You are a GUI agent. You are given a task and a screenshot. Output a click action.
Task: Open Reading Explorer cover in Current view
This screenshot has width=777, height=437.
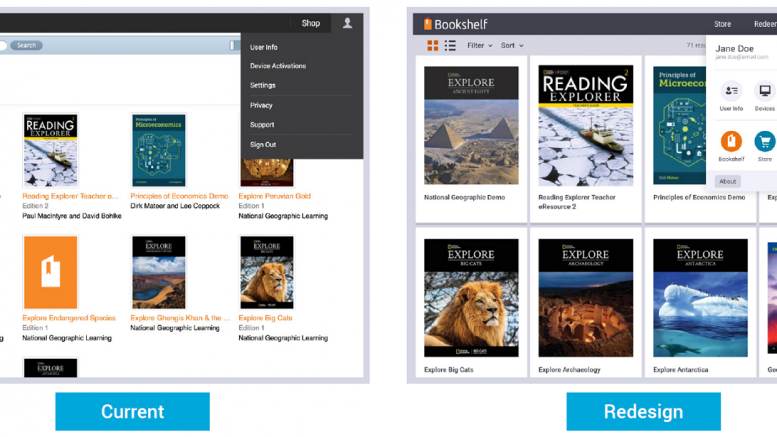click(x=51, y=151)
